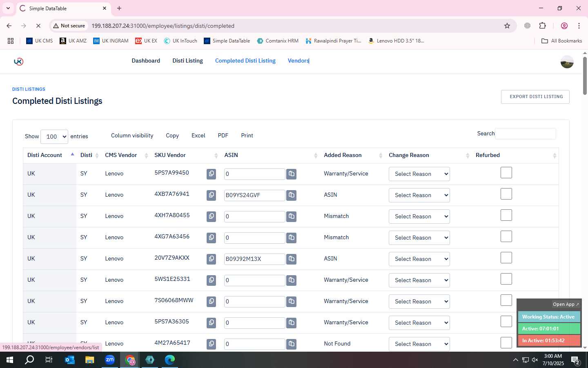Open Vendors navigation item

pyautogui.click(x=298, y=61)
